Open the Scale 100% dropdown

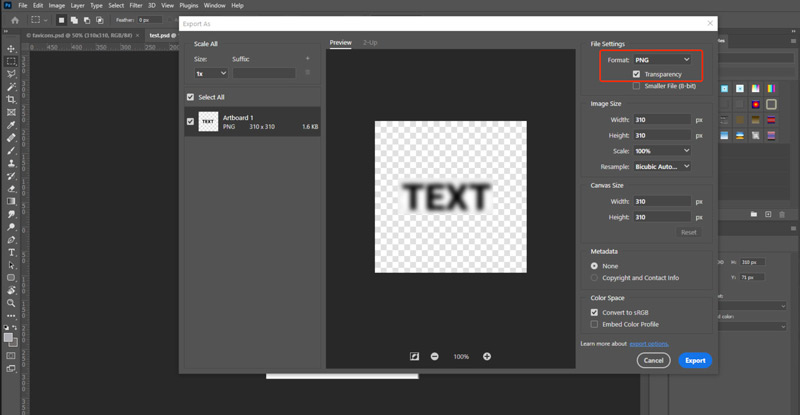point(662,151)
